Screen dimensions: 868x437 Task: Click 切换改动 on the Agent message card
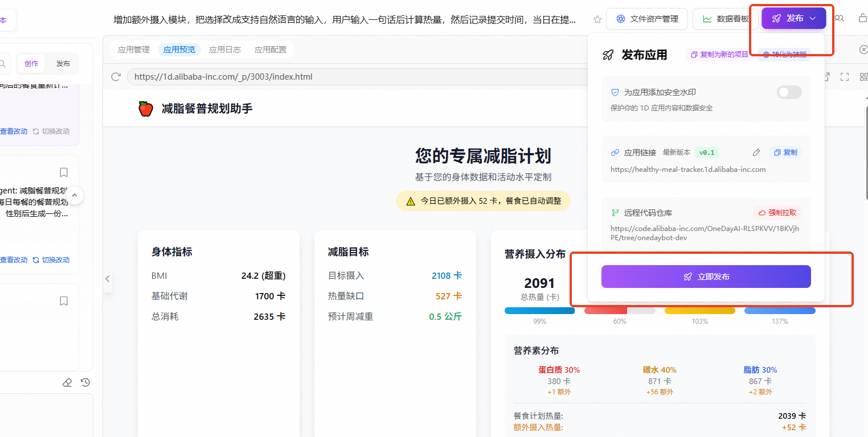(51, 260)
